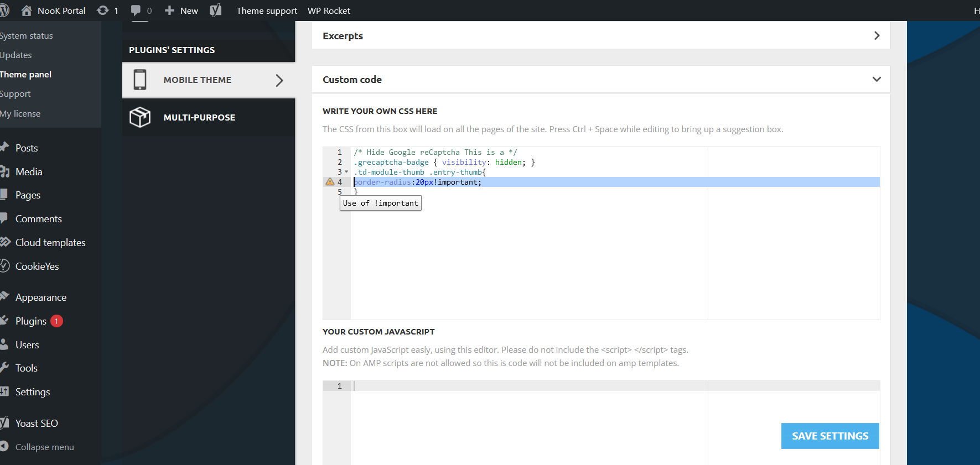Collapse the Custom code section chevron
The width and height of the screenshot is (980, 465).
point(877,79)
